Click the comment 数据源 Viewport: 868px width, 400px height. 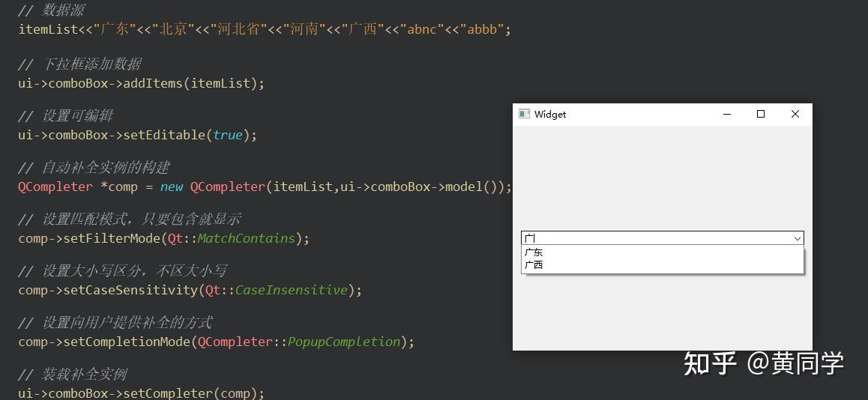(x=52, y=10)
